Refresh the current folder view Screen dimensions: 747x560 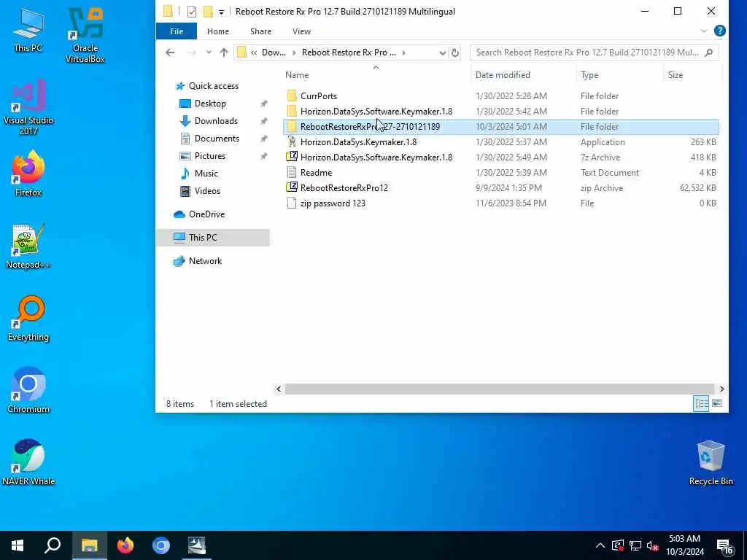(455, 52)
